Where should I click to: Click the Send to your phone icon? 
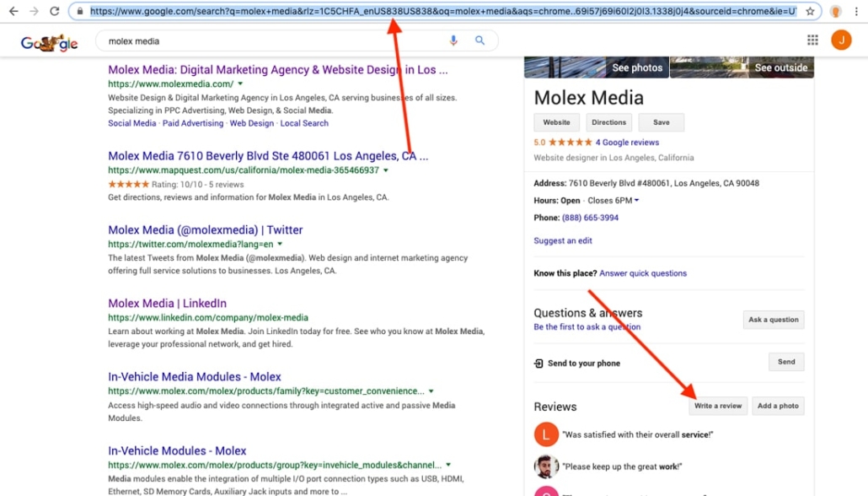[538, 364]
